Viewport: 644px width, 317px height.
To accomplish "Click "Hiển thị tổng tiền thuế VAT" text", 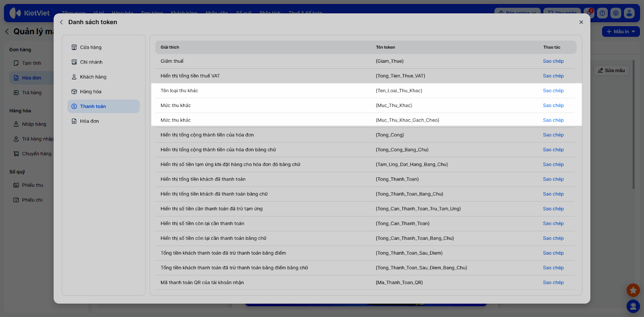I will coord(190,76).
